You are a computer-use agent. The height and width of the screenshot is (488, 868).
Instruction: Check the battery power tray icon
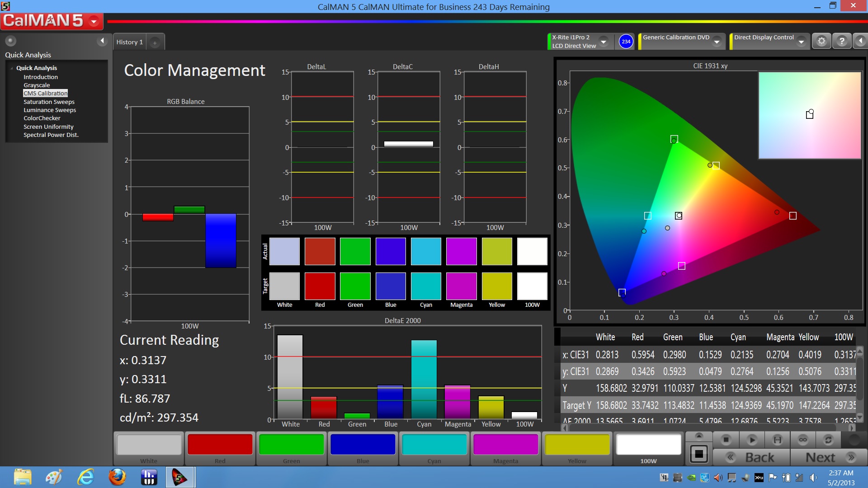786,478
